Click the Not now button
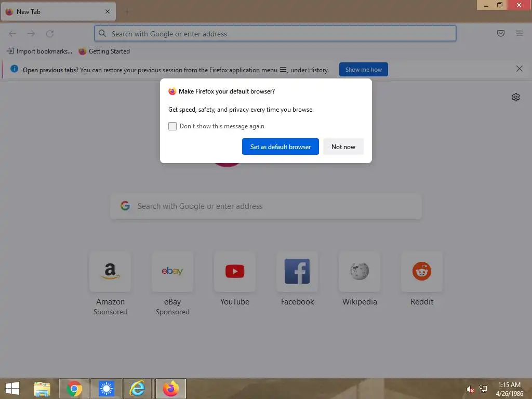 (343, 147)
